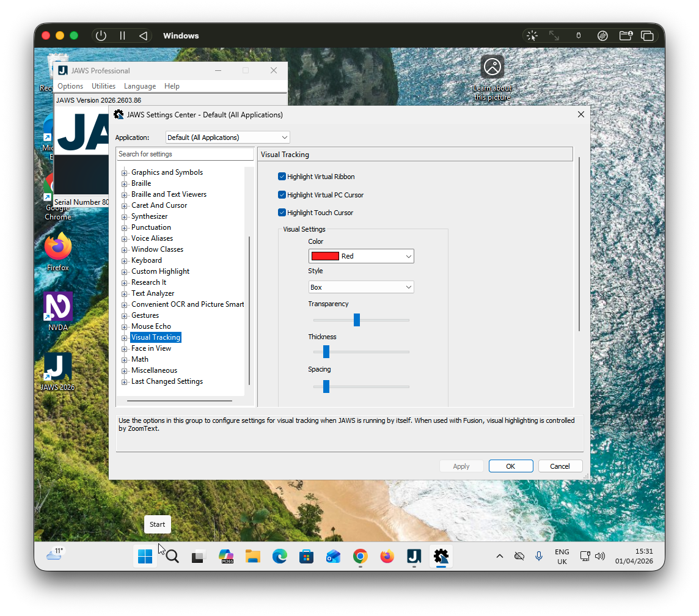This screenshot has width=699, height=616.
Task: Open the M365 Copilot taskbar icon
Action: click(226, 557)
